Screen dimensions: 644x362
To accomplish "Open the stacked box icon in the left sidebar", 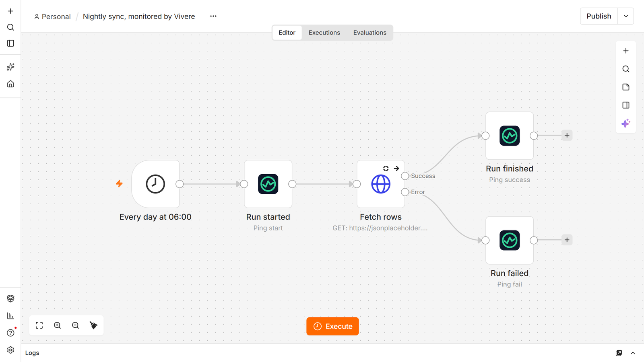I will 10,298.
